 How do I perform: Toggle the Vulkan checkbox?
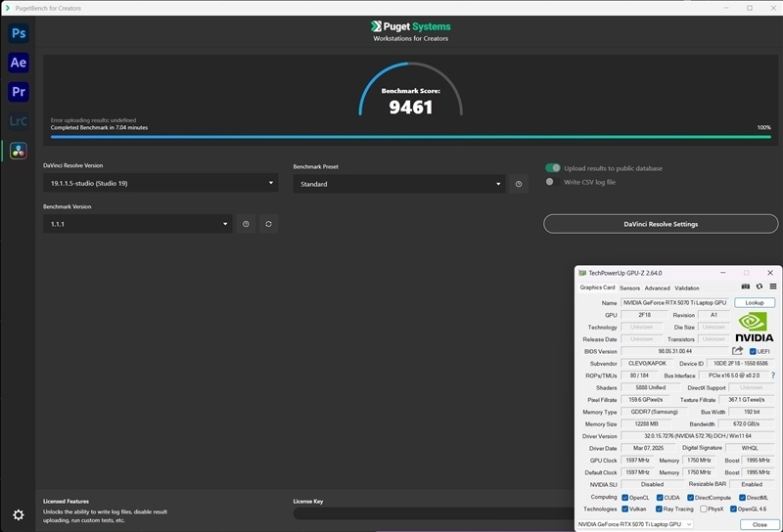point(624,510)
